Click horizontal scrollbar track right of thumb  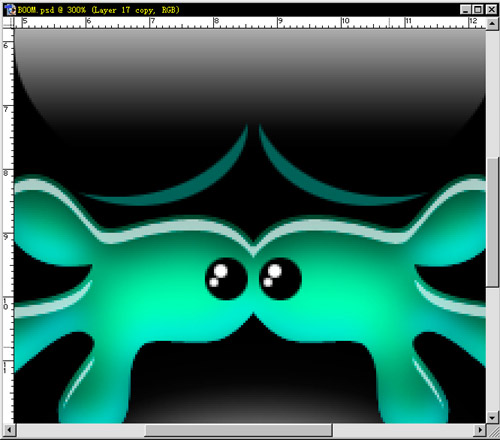click(403, 430)
